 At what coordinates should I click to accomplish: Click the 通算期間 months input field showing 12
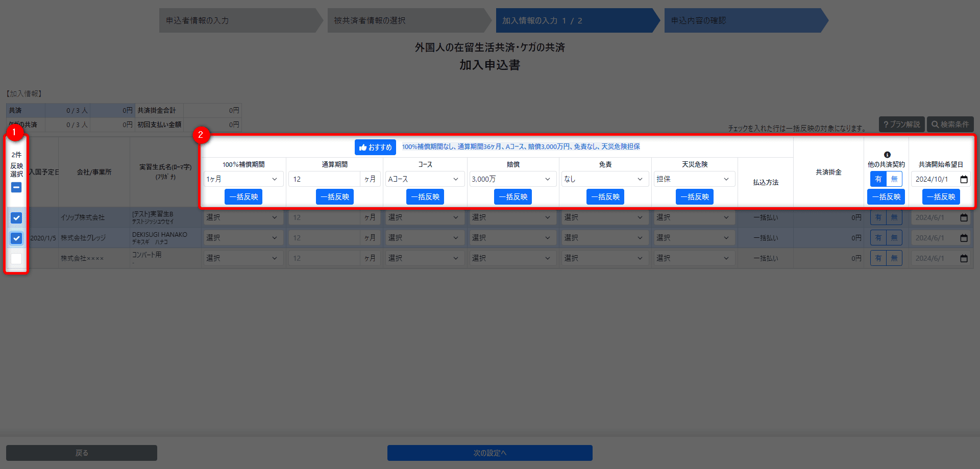[325, 179]
